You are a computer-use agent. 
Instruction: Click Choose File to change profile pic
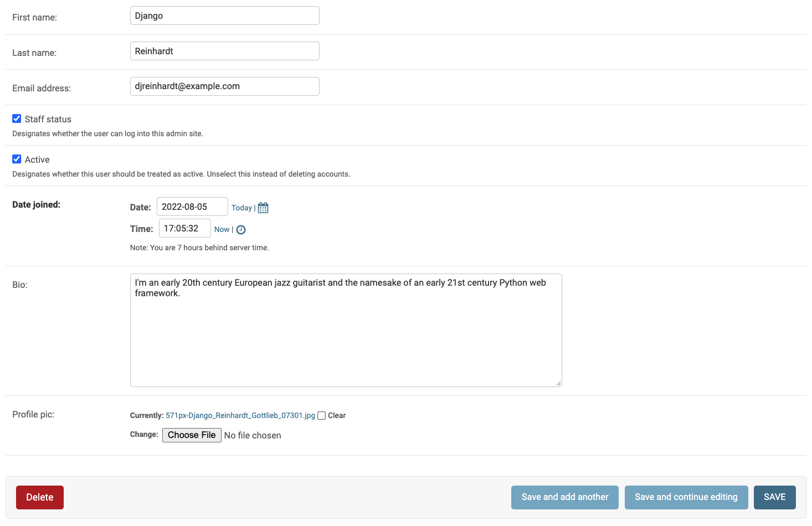click(192, 435)
